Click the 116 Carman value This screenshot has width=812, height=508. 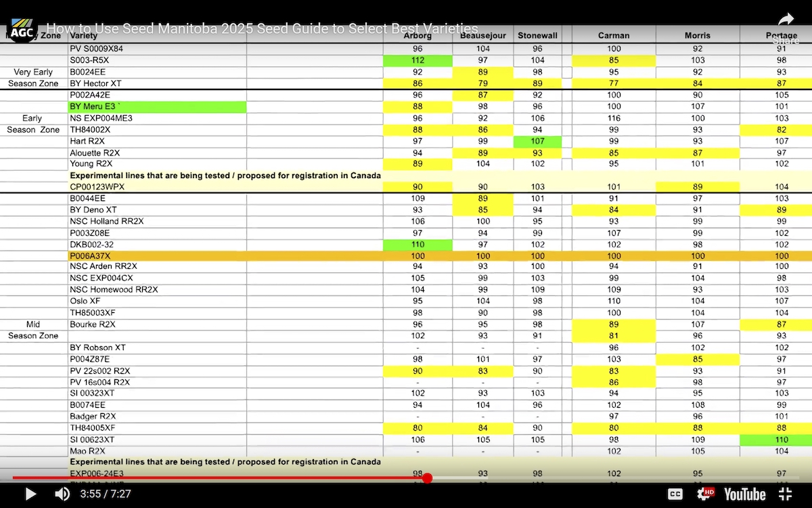pyautogui.click(x=614, y=118)
